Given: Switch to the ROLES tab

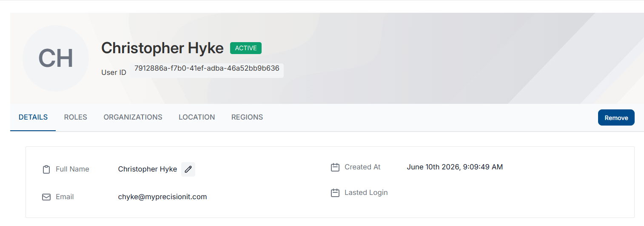Looking at the screenshot, I should (76, 117).
